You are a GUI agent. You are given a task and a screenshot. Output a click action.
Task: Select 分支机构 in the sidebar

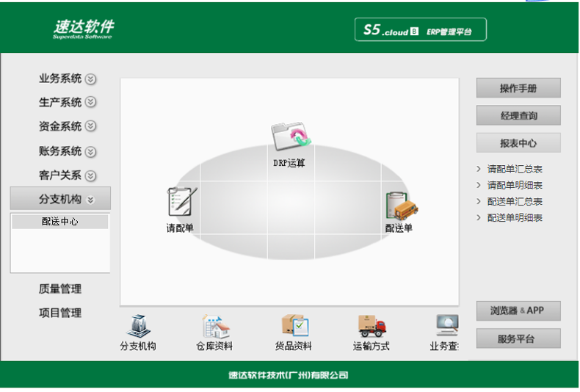60,199
